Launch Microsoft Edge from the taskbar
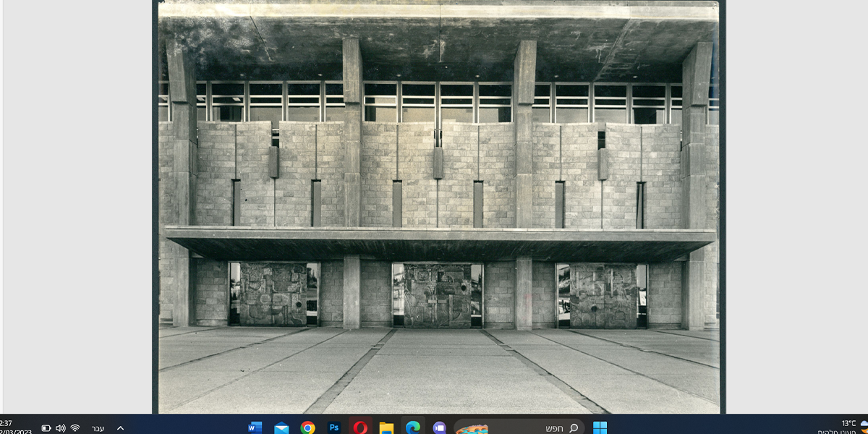Viewport: 868px width, 434px height. click(x=413, y=427)
